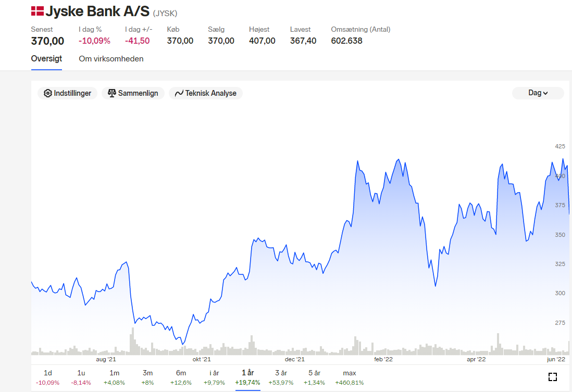
Task: Click the feb '22 price peak
Action: tap(399, 159)
